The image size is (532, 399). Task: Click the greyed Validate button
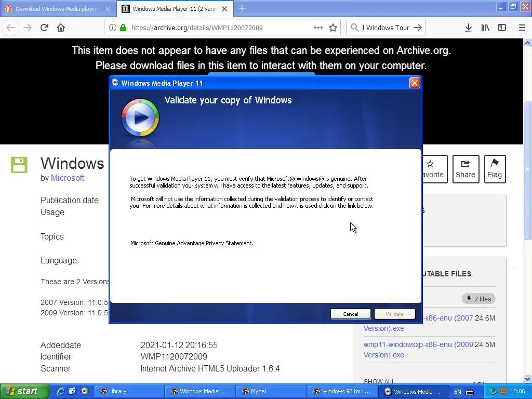click(x=395, y=314)
